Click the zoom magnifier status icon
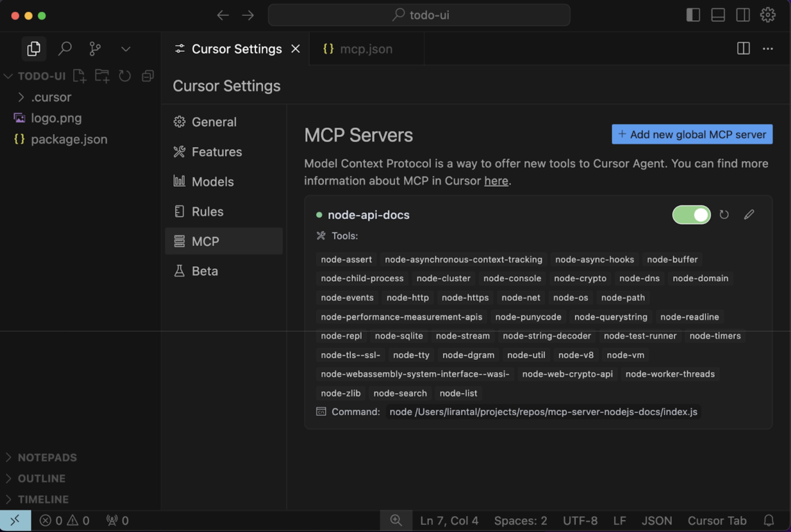This screenshot has height=532, width=791. [396, 521]
